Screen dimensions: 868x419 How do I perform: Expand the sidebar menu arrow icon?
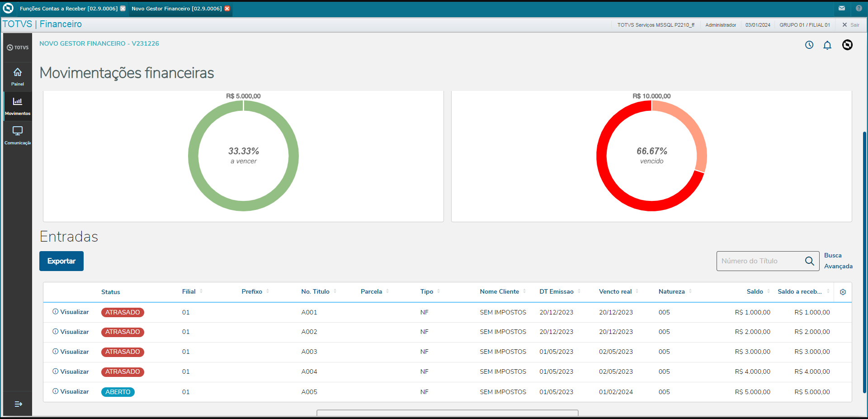(x=18, y=404)
